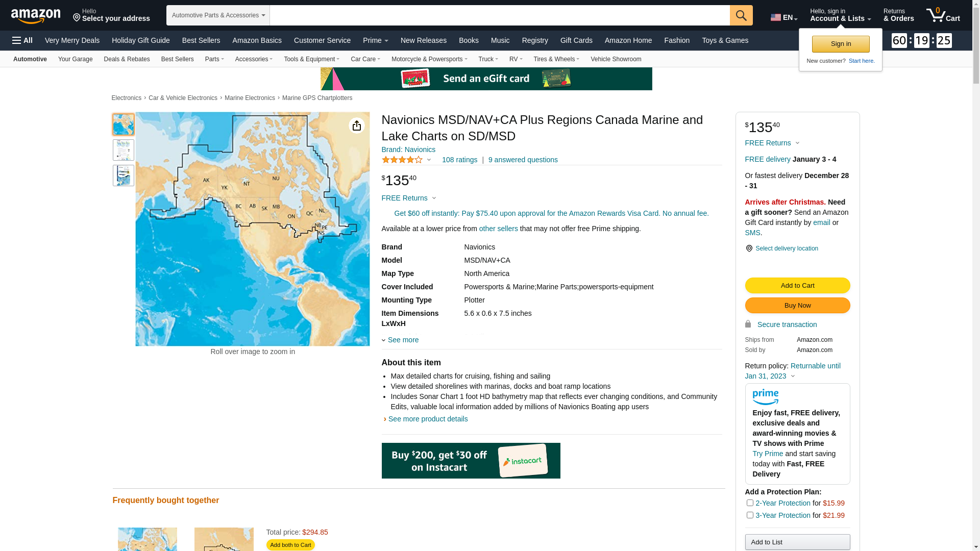Open Automotive Parts & Accessories search dropdown
980x551 pixels.
click(x=218, y=15)
